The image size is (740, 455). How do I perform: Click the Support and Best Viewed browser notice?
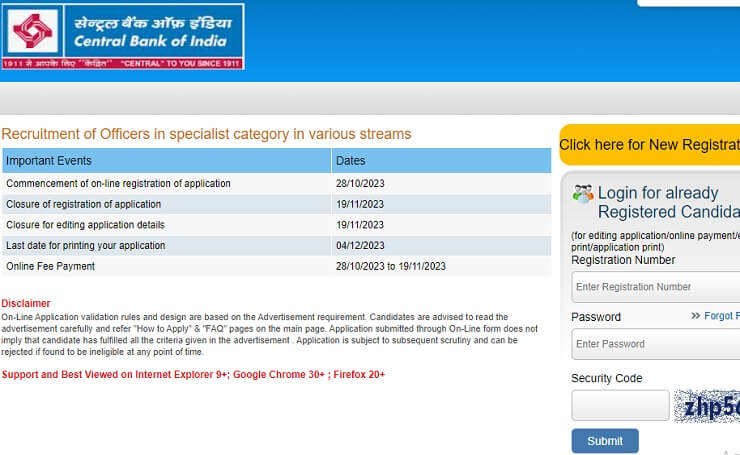193,375
